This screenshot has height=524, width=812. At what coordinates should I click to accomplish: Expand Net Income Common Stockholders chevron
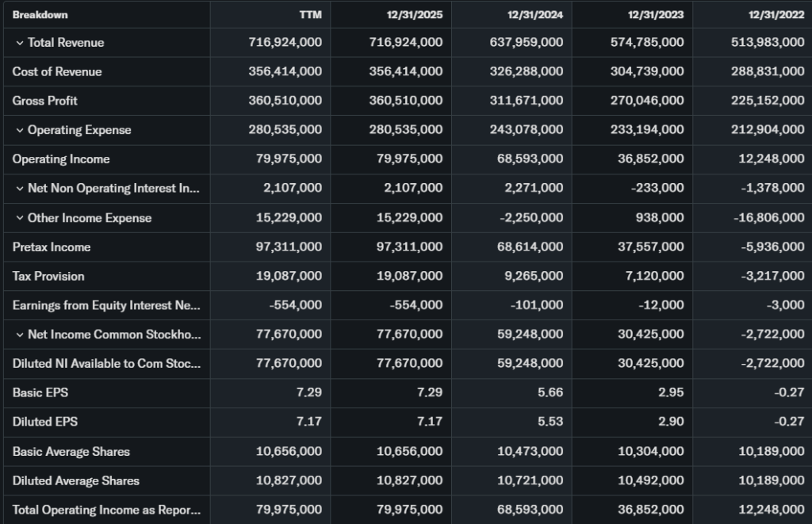(20, 335)
